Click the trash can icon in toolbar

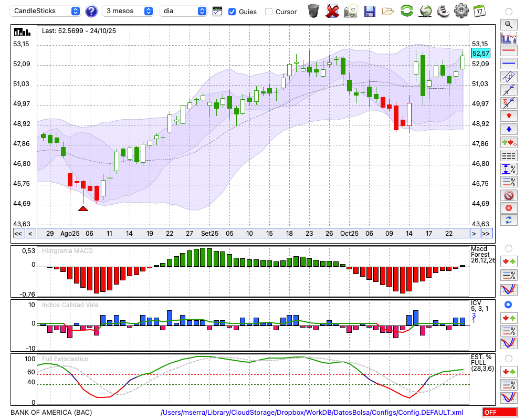click(x=313, y=10)
